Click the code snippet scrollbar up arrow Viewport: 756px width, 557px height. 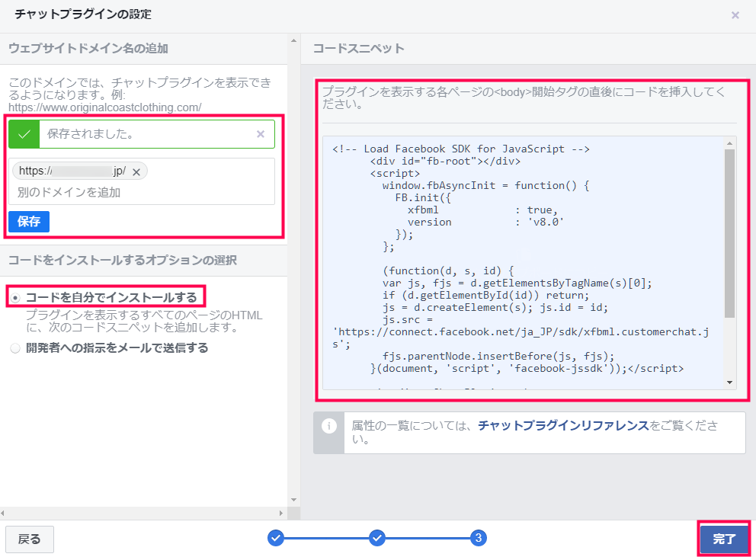[729, 143]
